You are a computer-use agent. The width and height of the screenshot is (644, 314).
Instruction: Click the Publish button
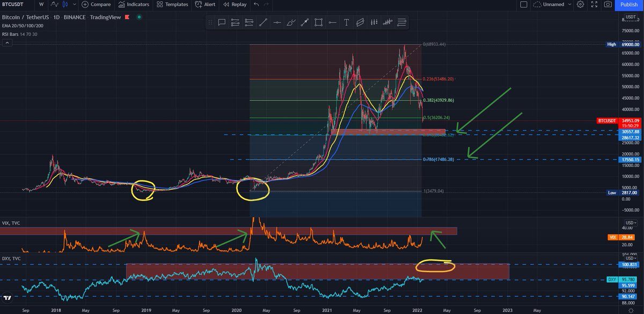coord(628,4)
